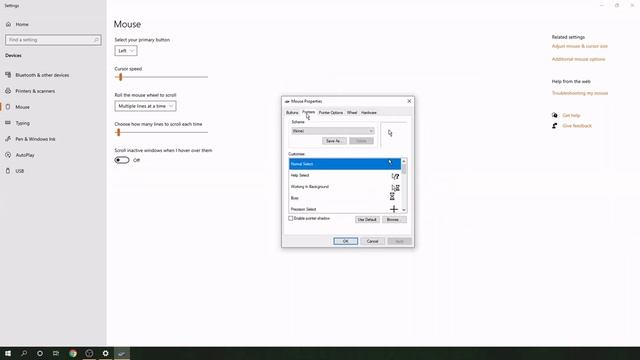
Task: Launch Chrome from the taskbar
Action: 73,353
